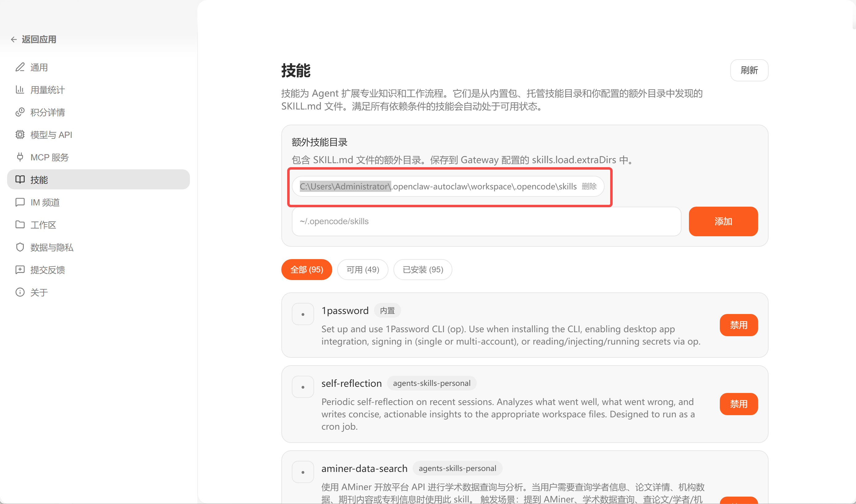The width and height of the screenshot is (856, 504).
Task: Click the 1password skill icon box
Action: [303, 314]
